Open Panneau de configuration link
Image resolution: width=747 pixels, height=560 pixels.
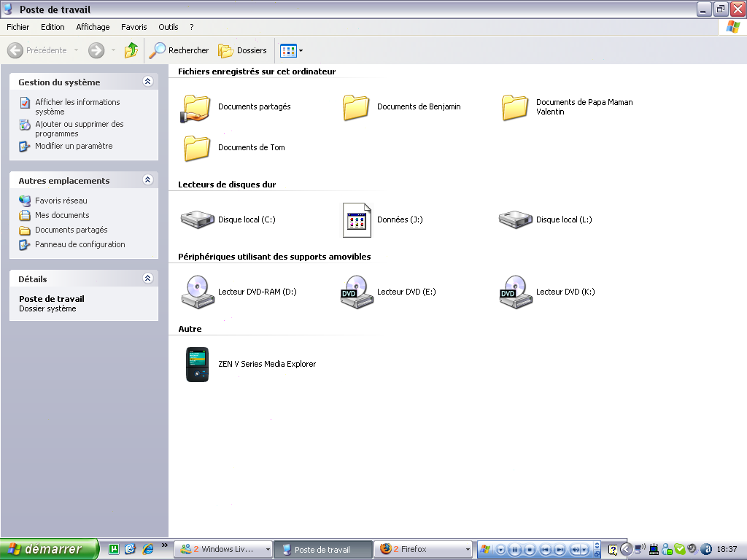80,244
